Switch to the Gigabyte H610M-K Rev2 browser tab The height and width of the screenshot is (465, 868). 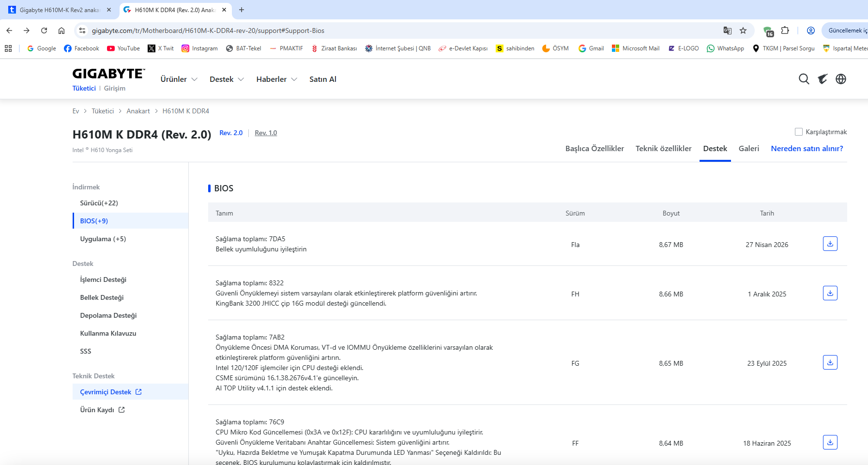point(59,10)
